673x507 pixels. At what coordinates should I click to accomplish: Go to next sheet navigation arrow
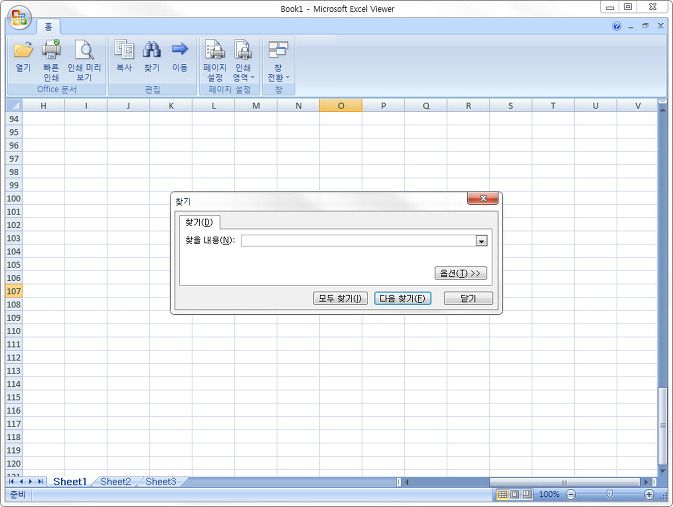(30, 482)
